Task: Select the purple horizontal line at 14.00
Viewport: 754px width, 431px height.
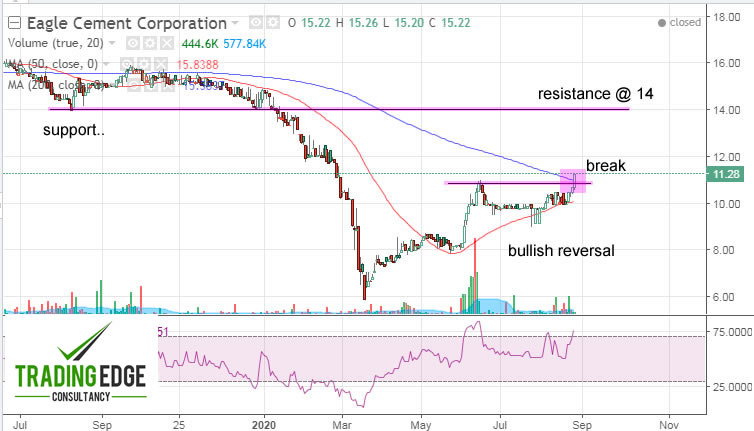Action: click(x=339, y=109)
